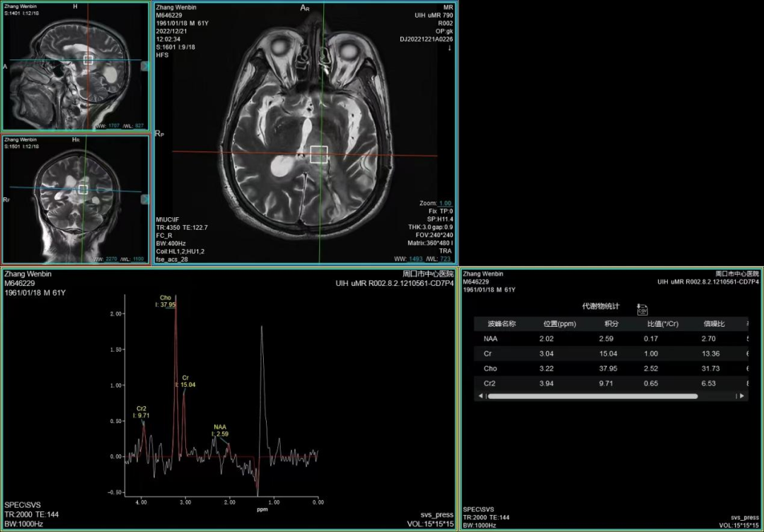
Task: Export metabolite statistics with the CSV icon
Action: [x=642, y=309]
